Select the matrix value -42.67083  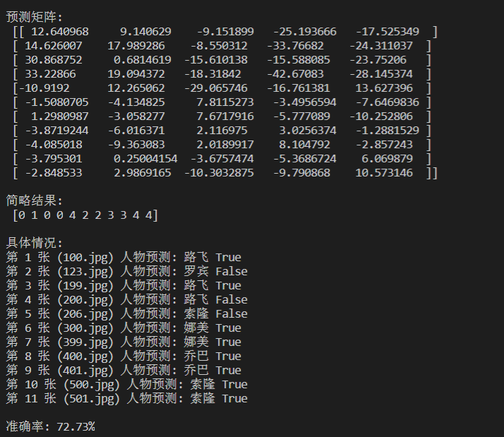295,74
